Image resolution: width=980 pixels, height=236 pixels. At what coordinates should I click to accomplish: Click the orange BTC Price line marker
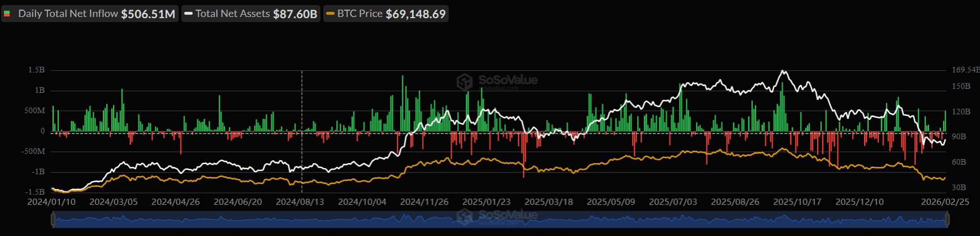[331, 14]
